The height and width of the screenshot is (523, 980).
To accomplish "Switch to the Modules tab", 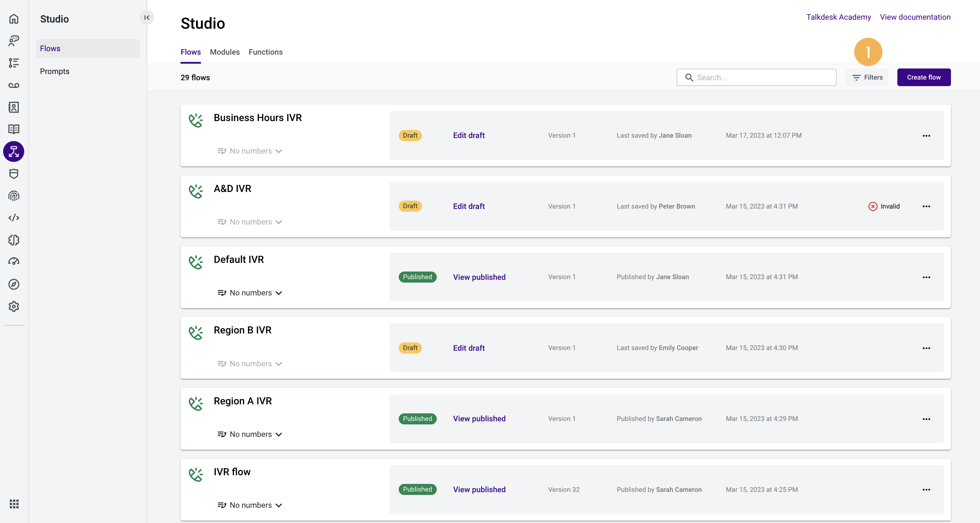I will [x=224, y=52].
